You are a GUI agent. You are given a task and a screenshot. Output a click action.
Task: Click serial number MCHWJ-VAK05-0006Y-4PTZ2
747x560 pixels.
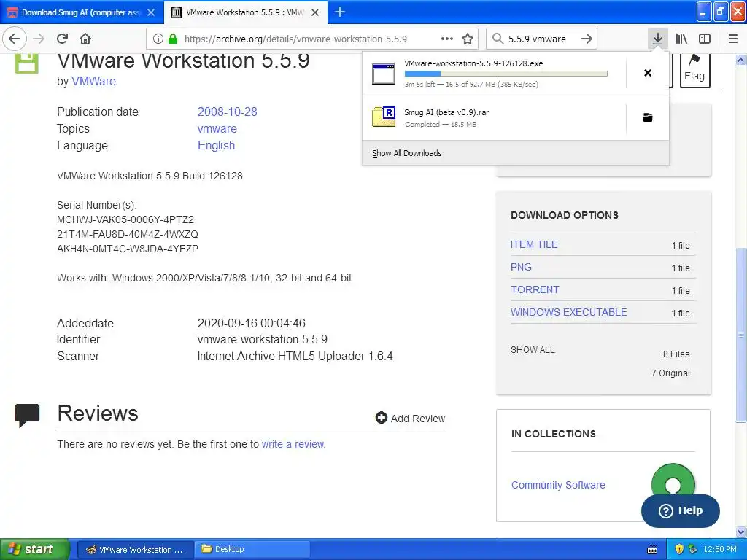125,219
